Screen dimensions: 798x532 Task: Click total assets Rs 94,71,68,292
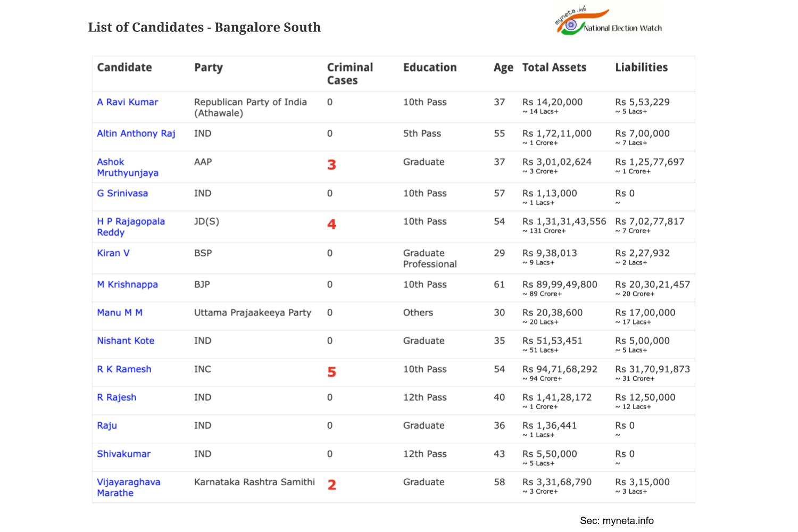click(x=560, y=369)
